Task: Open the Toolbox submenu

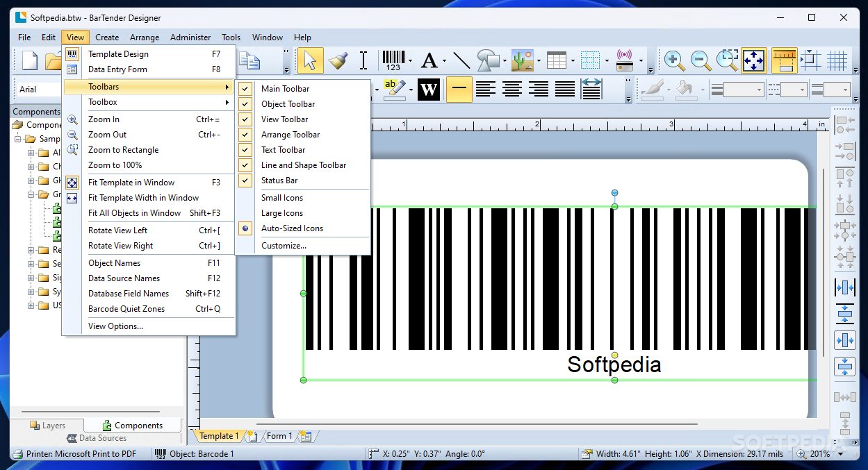Action: 149,102
